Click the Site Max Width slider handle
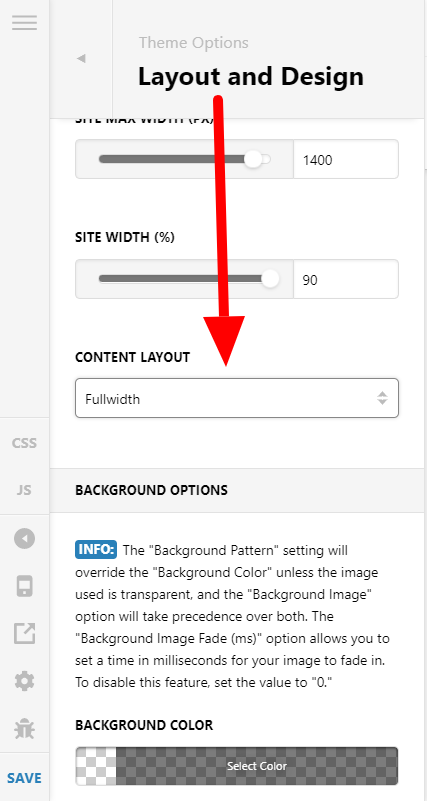 pyautogui.click(x=253, y=159)
